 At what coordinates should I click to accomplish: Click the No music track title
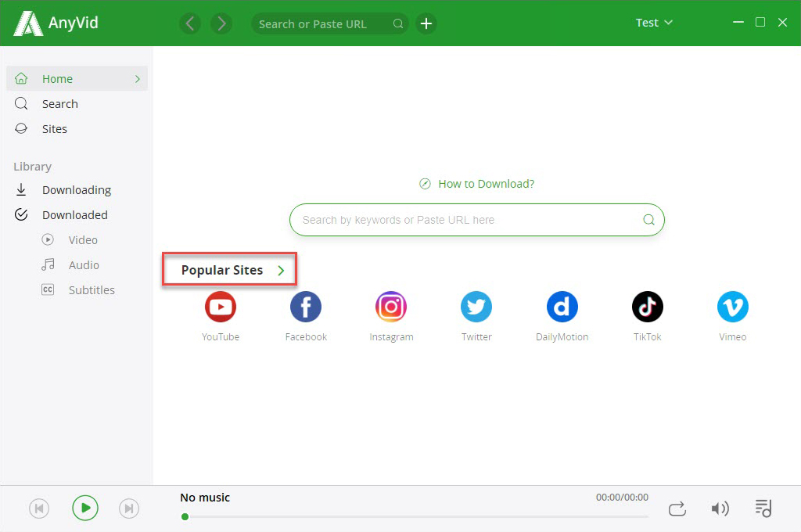(205, 498)
